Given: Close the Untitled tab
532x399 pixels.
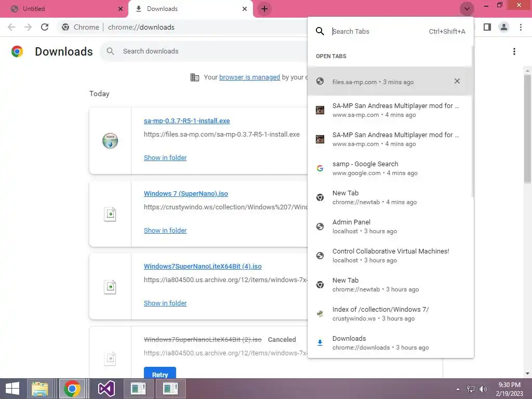Looking at the screenshot, I should [121, 9].
